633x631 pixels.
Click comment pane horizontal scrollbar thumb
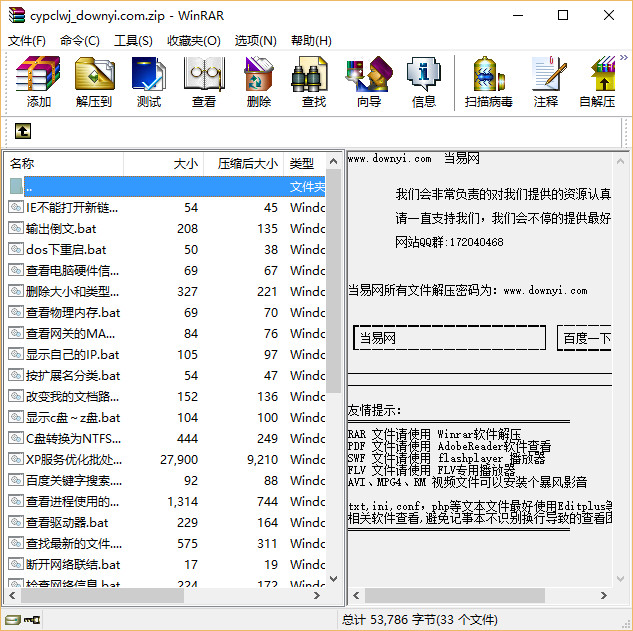(x=455, y=595)
